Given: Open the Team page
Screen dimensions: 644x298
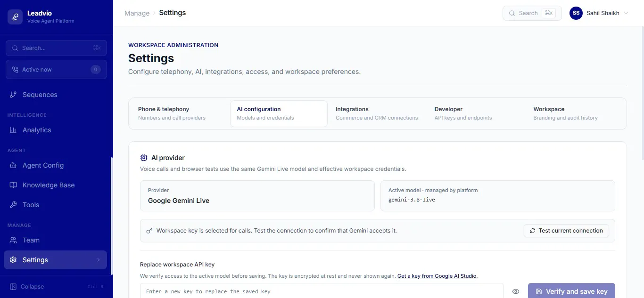Looking at the screenshot, I should [x=55, y=240].
